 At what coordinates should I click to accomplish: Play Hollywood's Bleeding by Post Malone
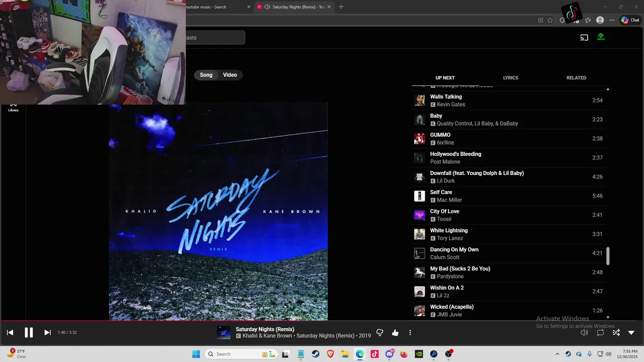508,158
